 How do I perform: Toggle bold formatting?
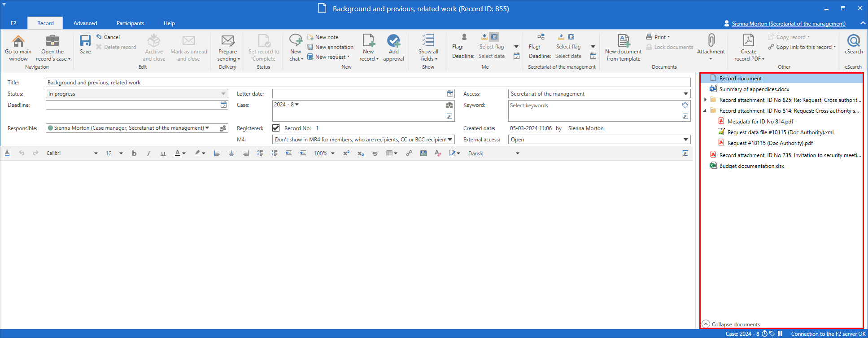click(x=134, y=153)
